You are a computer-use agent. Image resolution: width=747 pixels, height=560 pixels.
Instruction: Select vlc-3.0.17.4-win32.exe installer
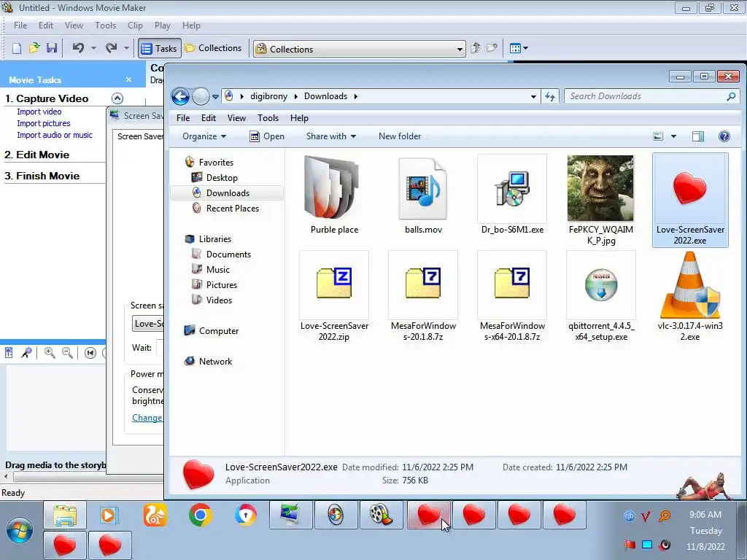coord(690,297)
